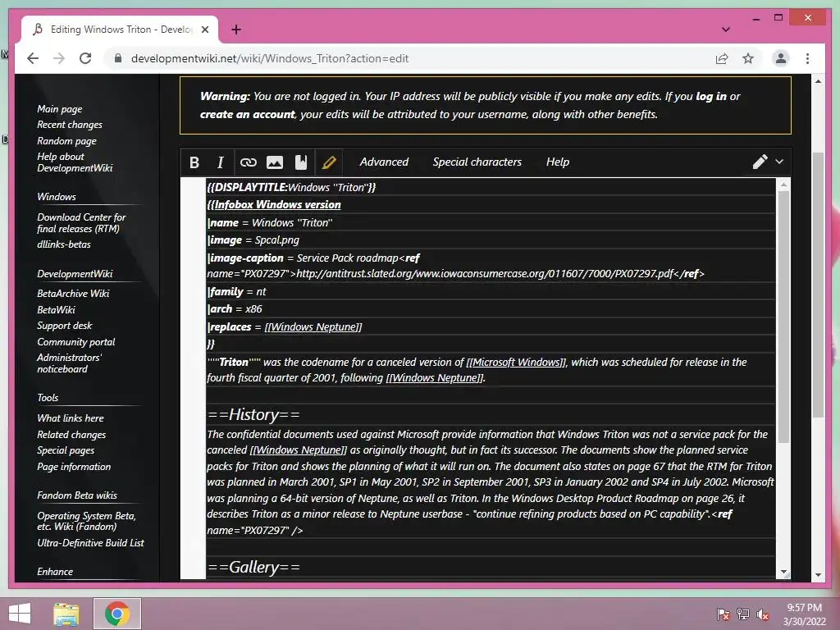Open a new browser tab

235,30
